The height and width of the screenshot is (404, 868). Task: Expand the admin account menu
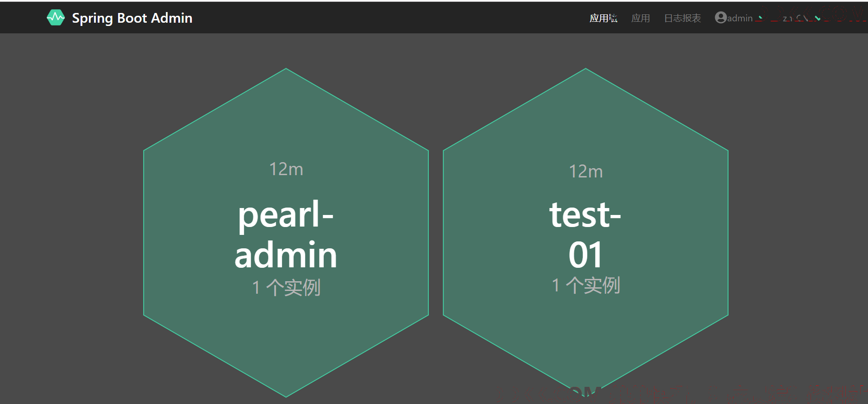coord(739,18)
